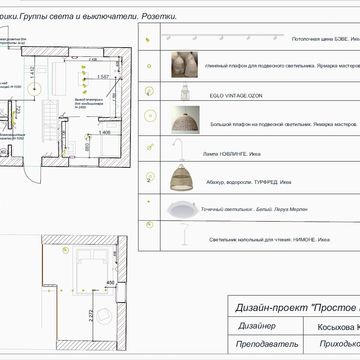Image resolution: width=360 pixels, height=360 pixels.
Task: Click the 1.587 dimension on upper plan
Action: (103, 77)
